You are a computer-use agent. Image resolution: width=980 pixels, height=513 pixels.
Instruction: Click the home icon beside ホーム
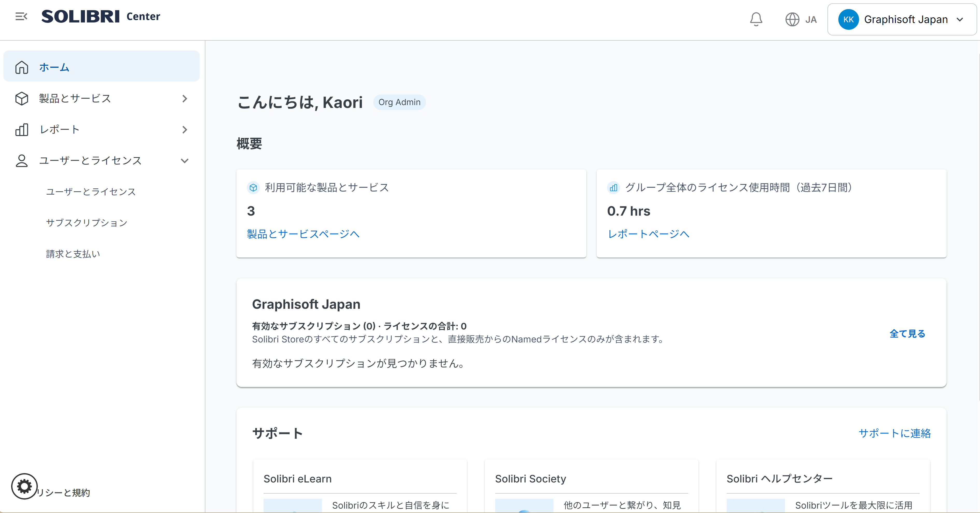coord(22,67)
